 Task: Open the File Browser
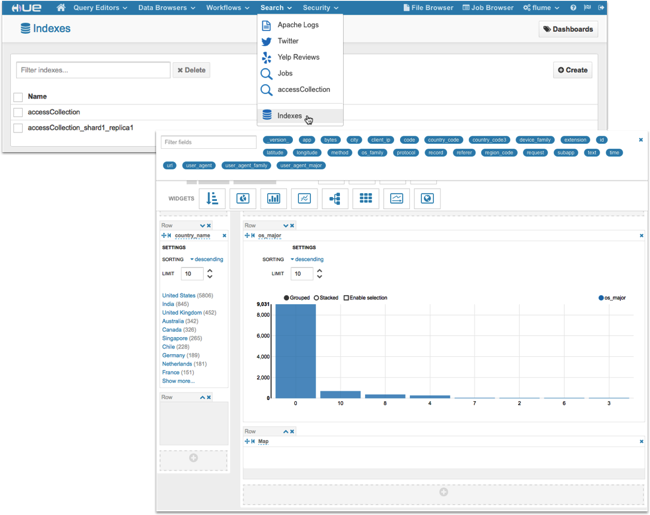coord(428,7)
